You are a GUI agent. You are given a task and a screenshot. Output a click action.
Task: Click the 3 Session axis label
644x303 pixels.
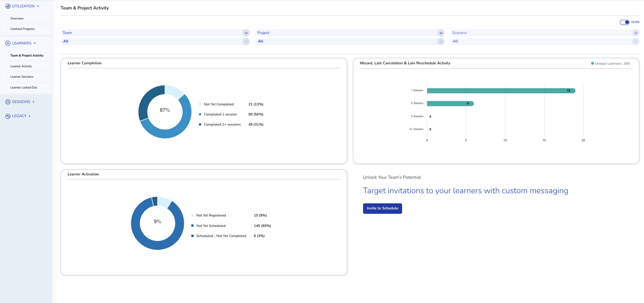pos(417,116)
